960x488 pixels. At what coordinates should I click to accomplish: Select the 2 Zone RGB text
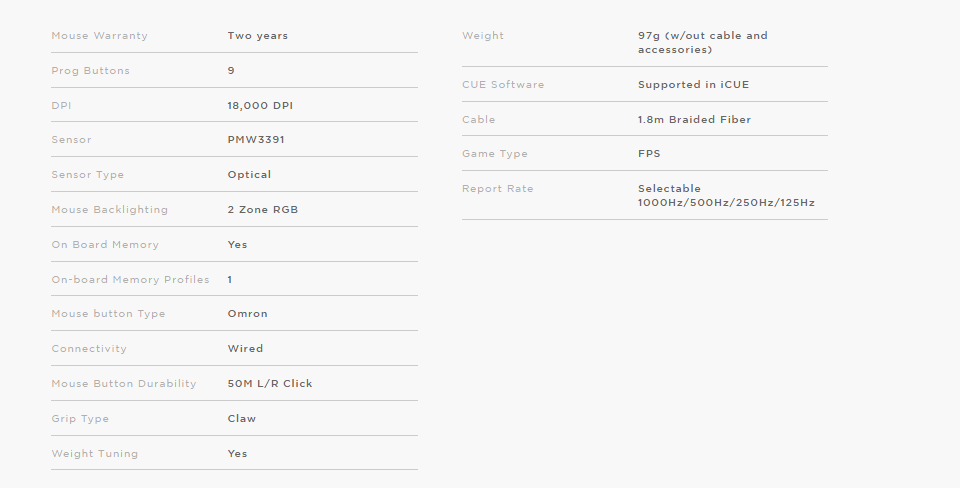coord(263,209)
